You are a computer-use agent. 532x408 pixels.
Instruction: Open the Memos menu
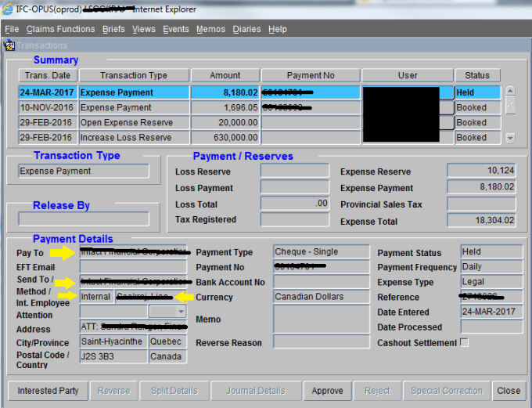pyautogui.click(x=210, y=29)
